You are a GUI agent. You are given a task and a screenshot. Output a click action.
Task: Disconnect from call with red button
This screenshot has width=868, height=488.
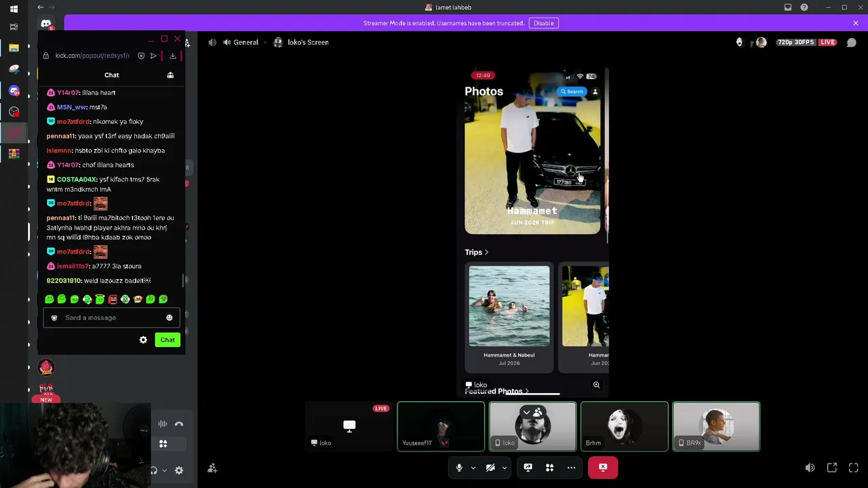(x=603, y=468)
